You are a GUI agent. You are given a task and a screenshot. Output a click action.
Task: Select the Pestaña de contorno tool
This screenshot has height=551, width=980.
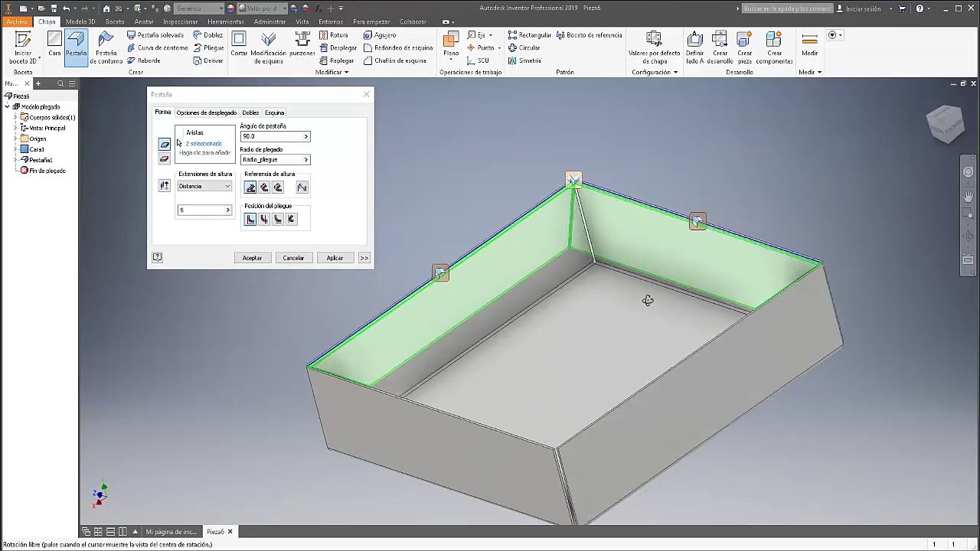pyautogui.click(x=106, y=47)
